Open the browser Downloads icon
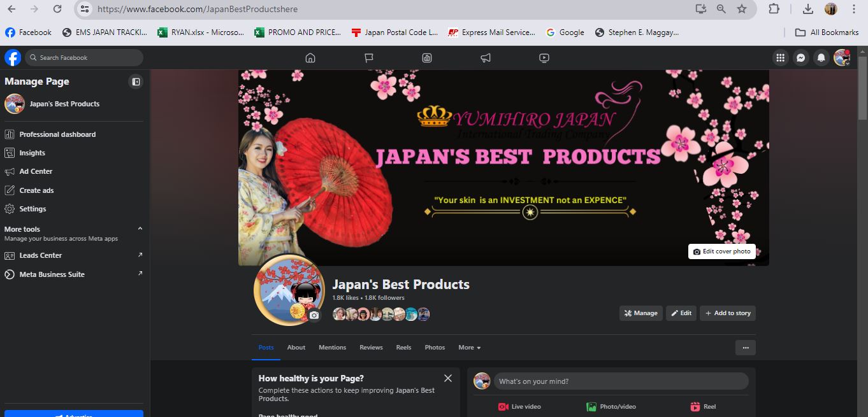The width and height of the screenshot is (868, 417). [808, 9]
